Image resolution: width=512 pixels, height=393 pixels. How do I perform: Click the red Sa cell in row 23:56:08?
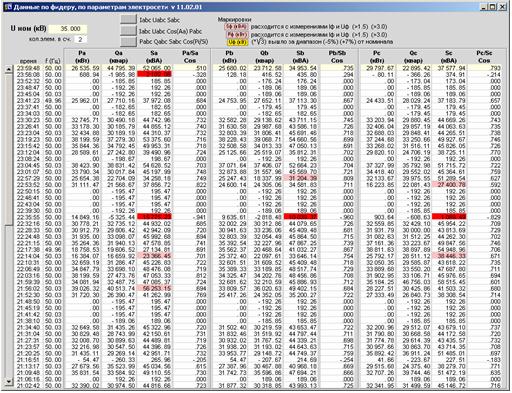[154, 75]
